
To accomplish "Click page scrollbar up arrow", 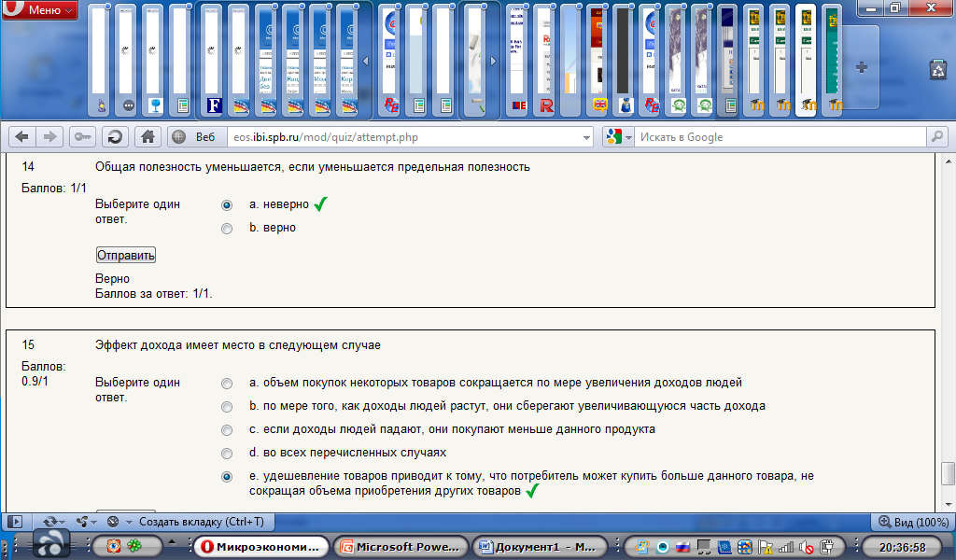I will click(949, 161).
